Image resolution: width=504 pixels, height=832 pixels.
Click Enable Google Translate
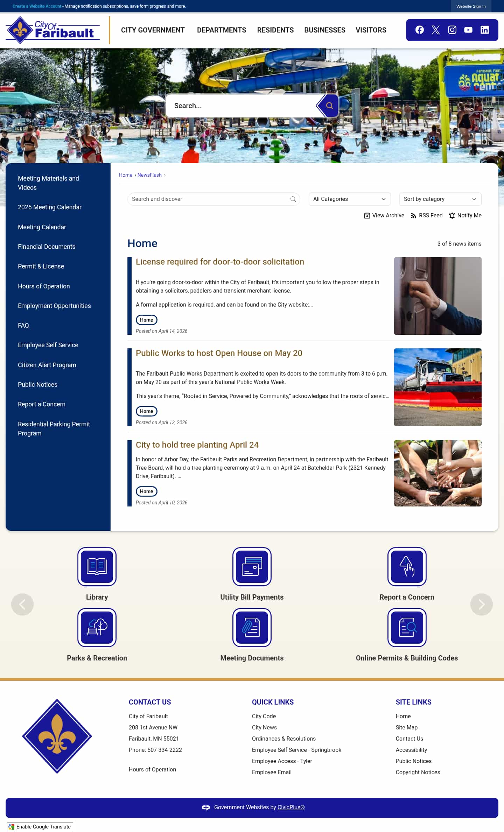tap(43, 827)
